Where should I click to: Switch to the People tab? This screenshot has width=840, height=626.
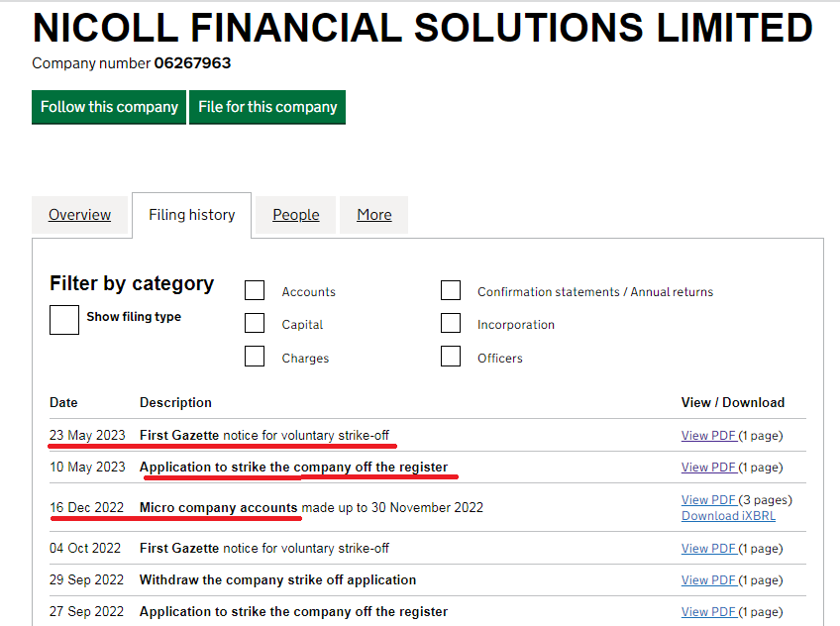[296, 215]
